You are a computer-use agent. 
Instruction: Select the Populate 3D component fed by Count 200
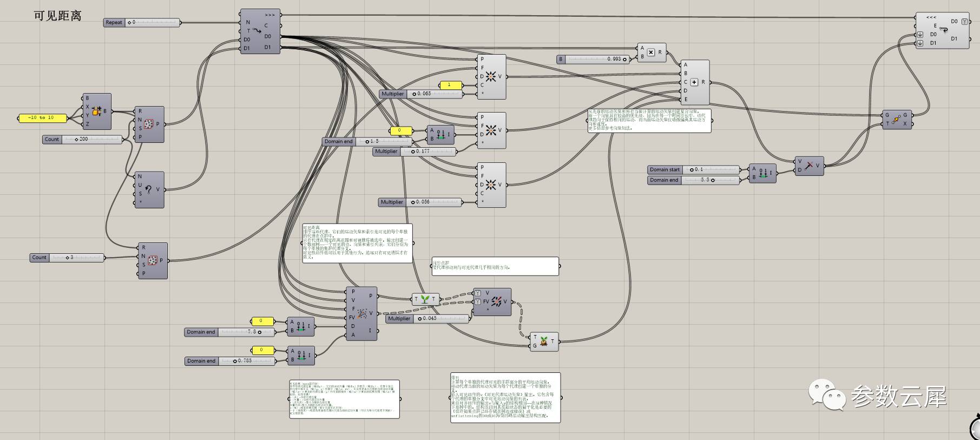tap(150, 124)
